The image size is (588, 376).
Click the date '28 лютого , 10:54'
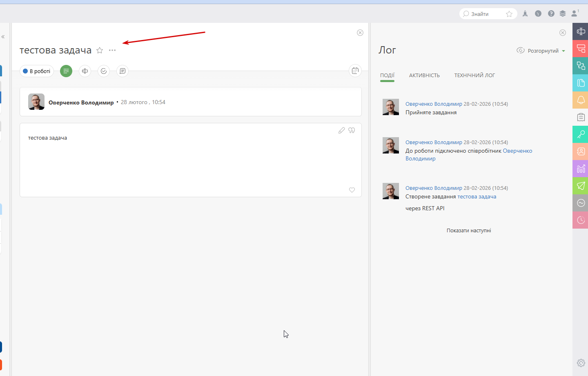point(143,102)
